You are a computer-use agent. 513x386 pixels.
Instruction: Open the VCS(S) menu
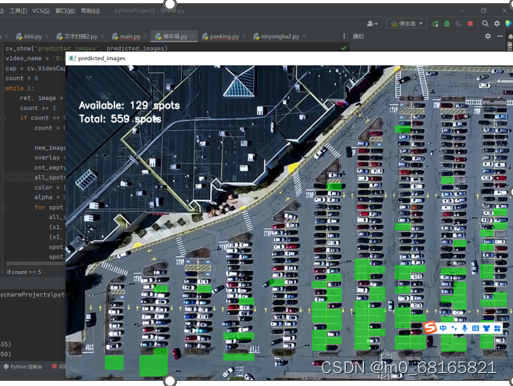click(41, 11)
